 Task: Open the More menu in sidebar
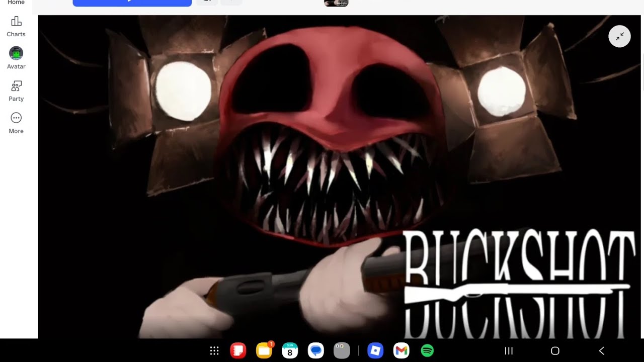pyautogui.click(x=16, y=123)
